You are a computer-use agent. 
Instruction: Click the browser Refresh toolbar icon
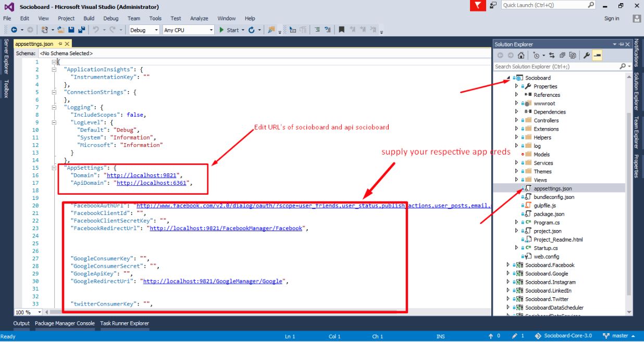[252, 30]
